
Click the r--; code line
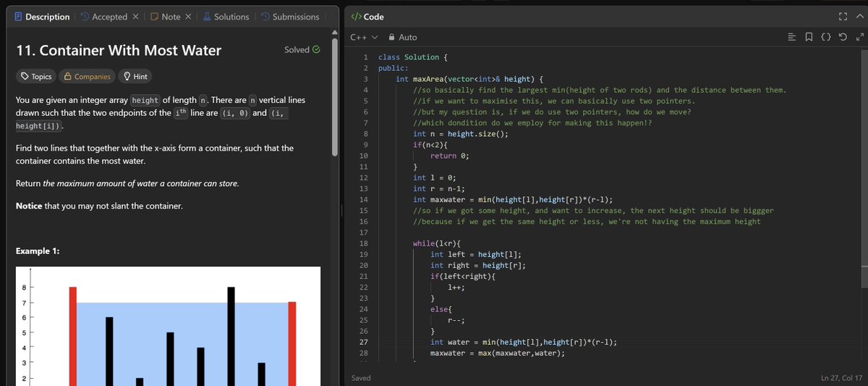click(456, 320)
